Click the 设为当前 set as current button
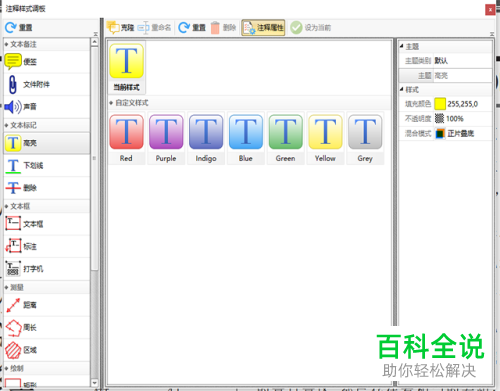 (310, 28)
